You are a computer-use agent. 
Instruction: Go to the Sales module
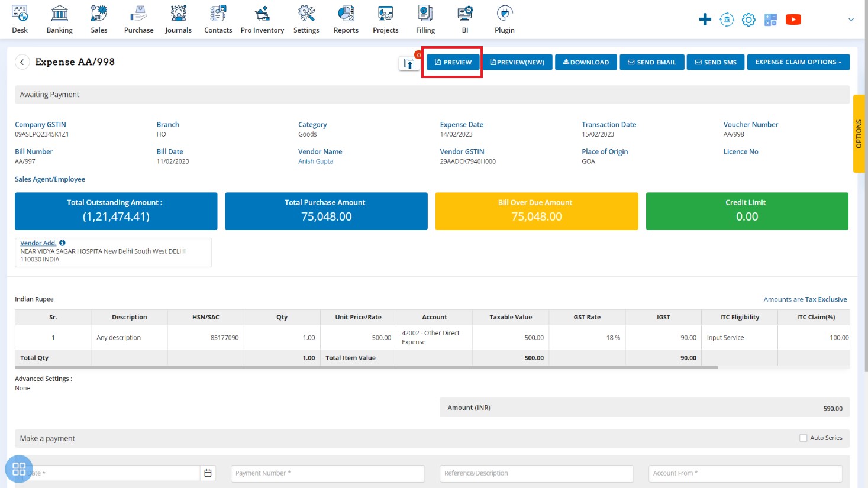point(99,20)
